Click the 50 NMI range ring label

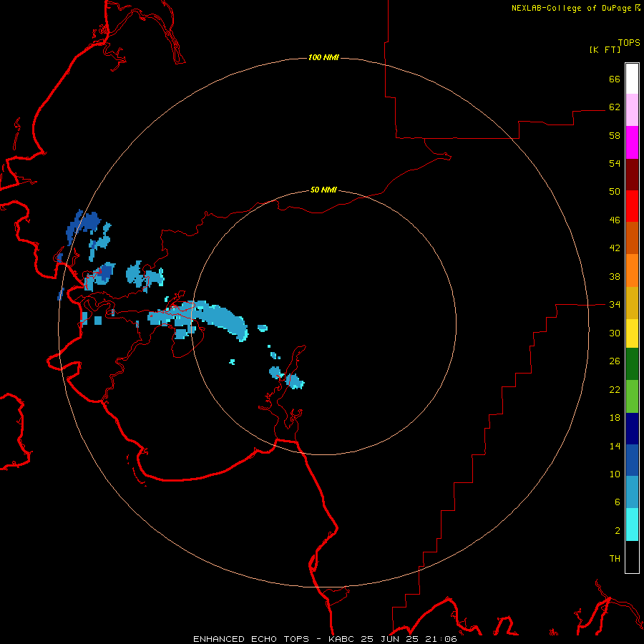(323, 190)
